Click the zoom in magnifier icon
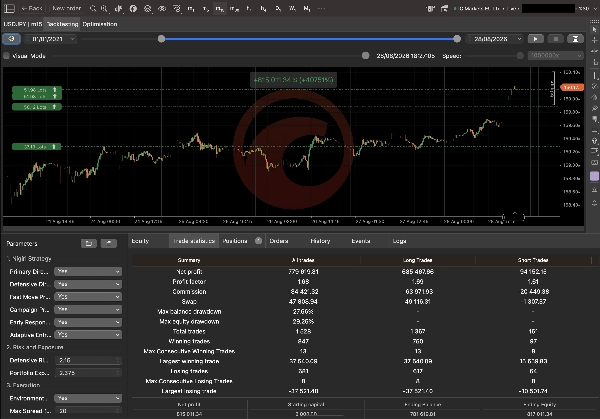Image resolution: width=600 pixels, height=419 pixels. tap(104, 8)
